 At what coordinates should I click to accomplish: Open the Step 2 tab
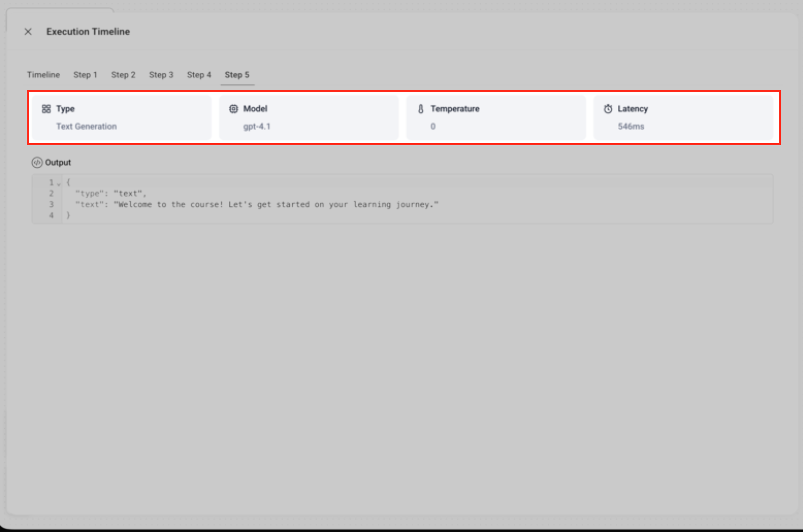coord(123,75)
